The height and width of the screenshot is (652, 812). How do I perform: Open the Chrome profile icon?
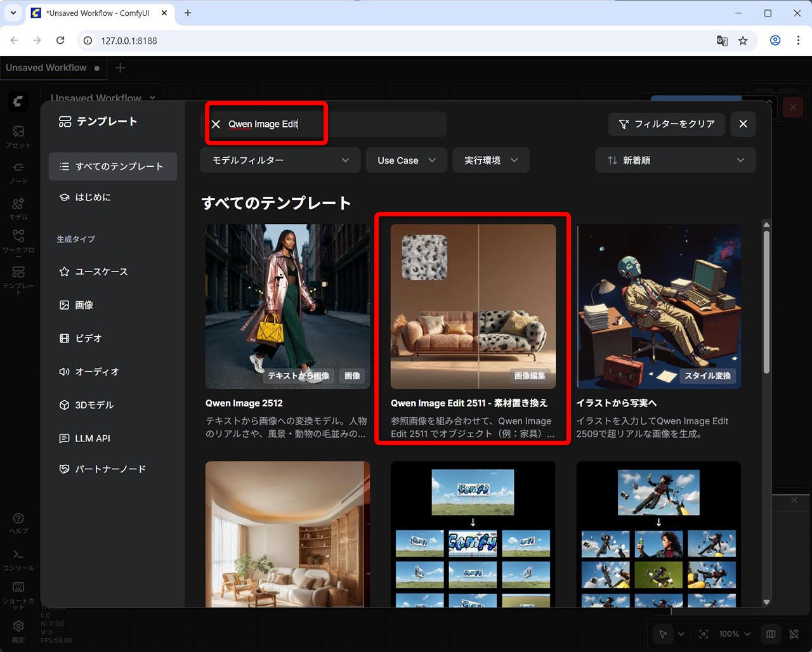(775, 41)
